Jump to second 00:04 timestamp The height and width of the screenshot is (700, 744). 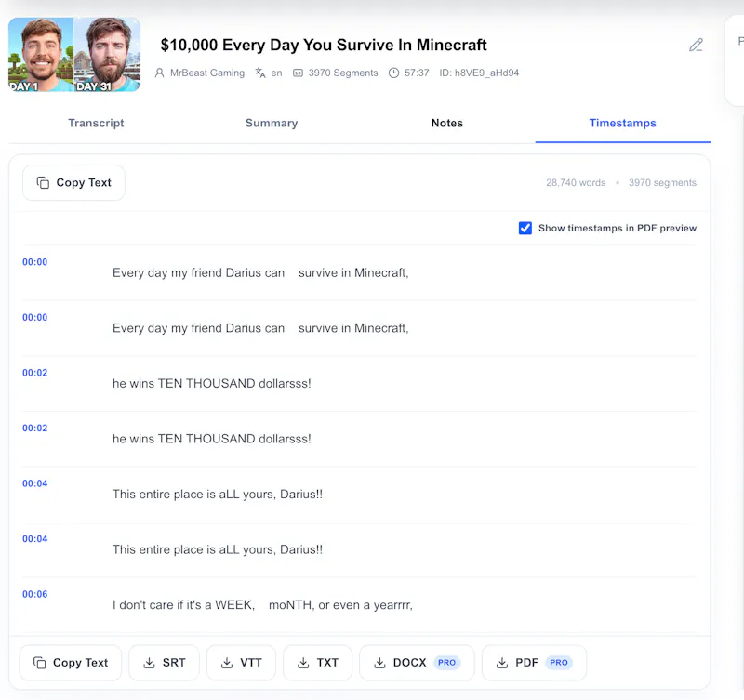(x=35, y=539)
